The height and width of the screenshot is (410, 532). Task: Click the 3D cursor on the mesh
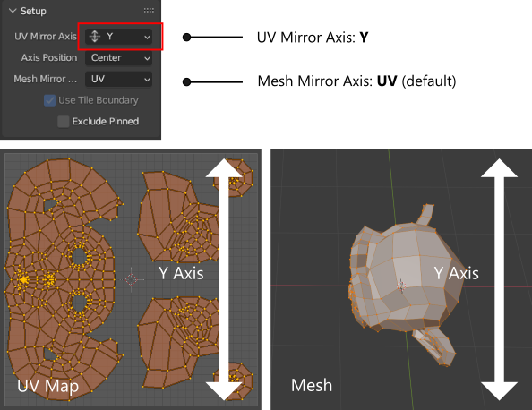click(x=401, y=286)
